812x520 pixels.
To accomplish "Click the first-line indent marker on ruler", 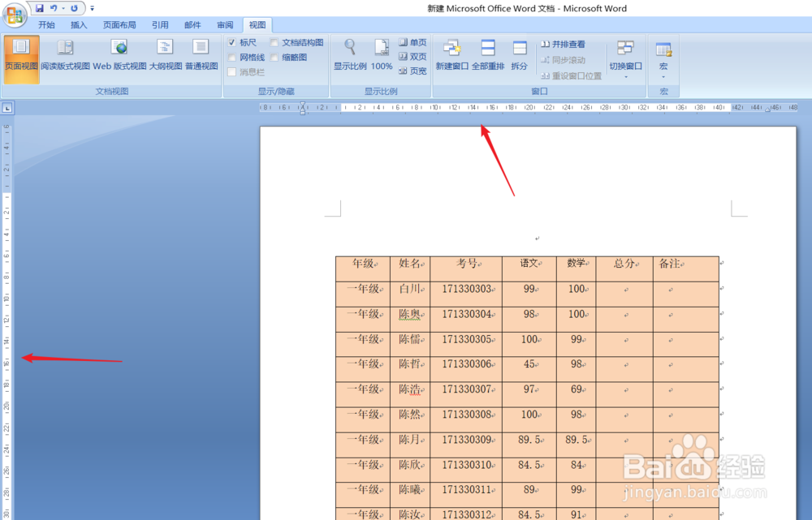I will coord(302,105).
